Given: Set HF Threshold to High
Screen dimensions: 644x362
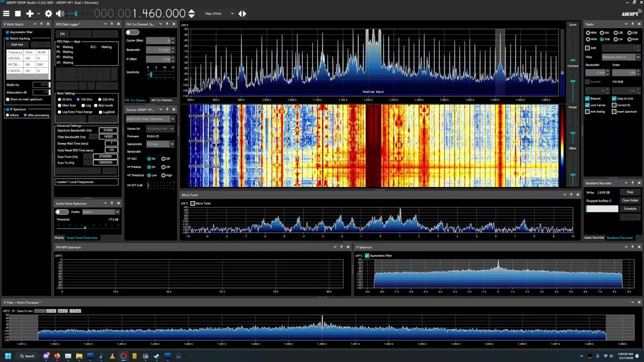Looking at the screenshot, I should coord(164,175).
